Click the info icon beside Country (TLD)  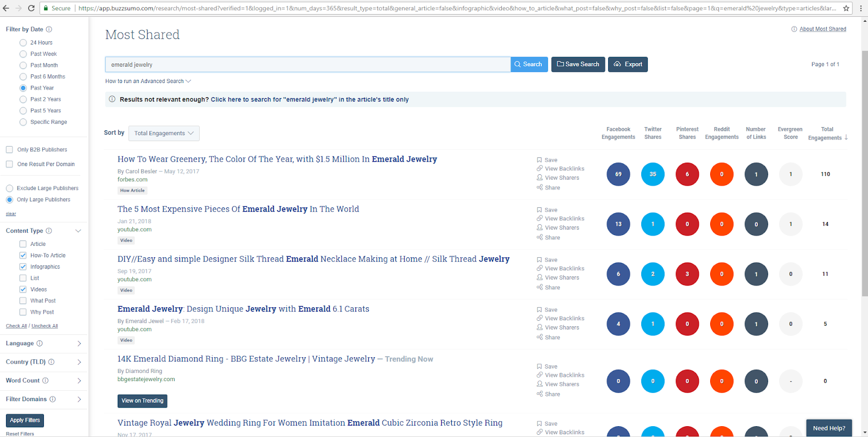pyautogui.click(x=52, y=362)
